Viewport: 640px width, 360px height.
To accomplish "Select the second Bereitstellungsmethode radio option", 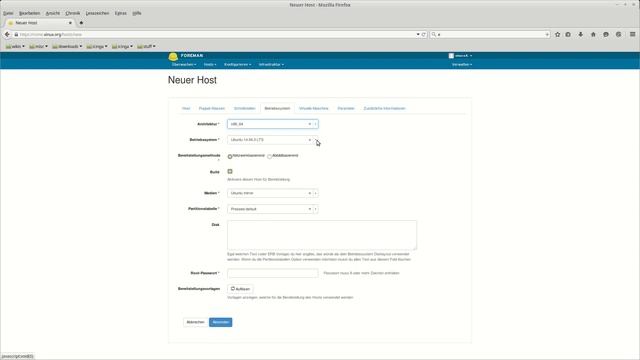I will (x=269, y=156).
